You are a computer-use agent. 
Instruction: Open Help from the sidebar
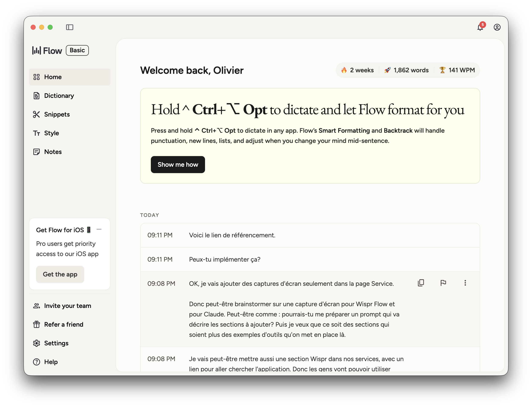pyautogui.click(x=51, y=362)
